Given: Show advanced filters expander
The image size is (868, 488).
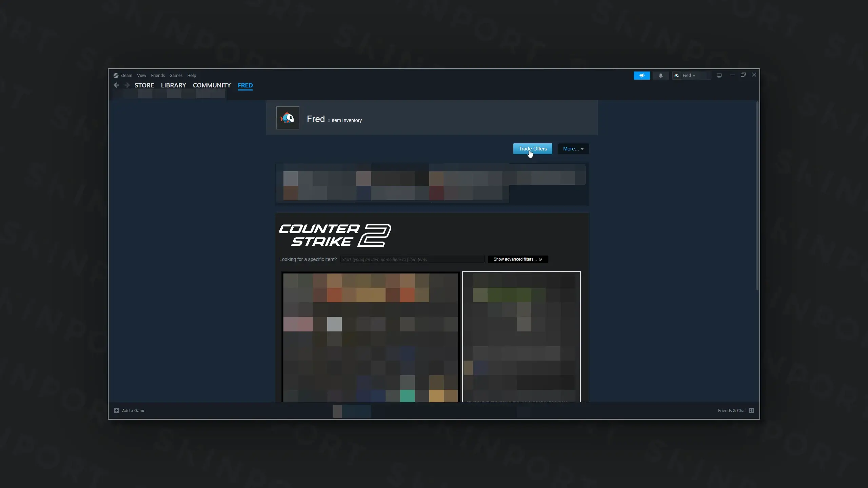Looking at the screenshot, I should pyautogui.click(x=518, y=259).
